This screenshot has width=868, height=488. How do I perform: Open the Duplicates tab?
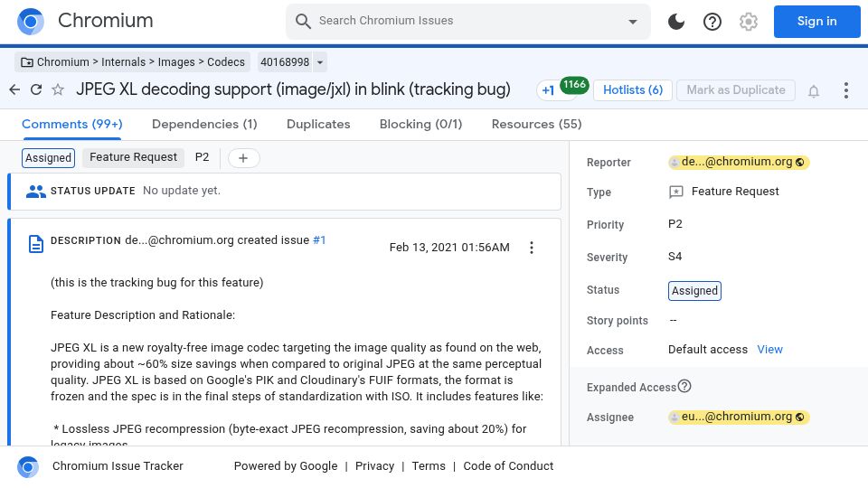click(x=318, y=124)
